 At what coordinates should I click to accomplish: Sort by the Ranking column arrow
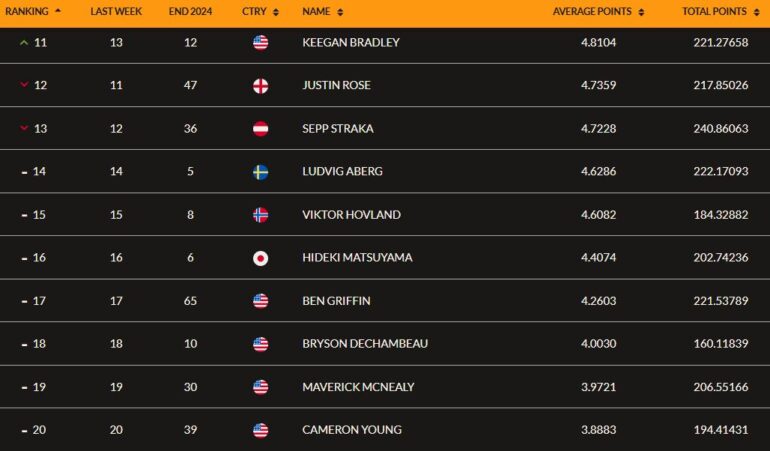coord(58,11)
